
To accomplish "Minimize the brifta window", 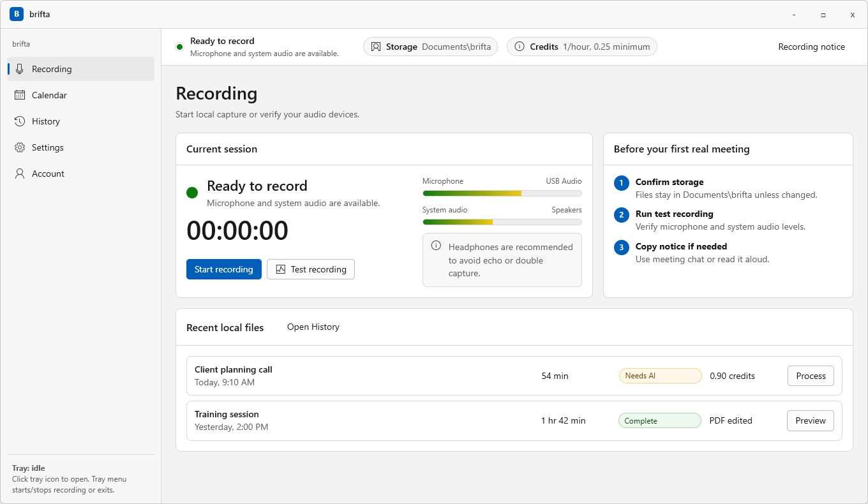I will tap(794, 14).
